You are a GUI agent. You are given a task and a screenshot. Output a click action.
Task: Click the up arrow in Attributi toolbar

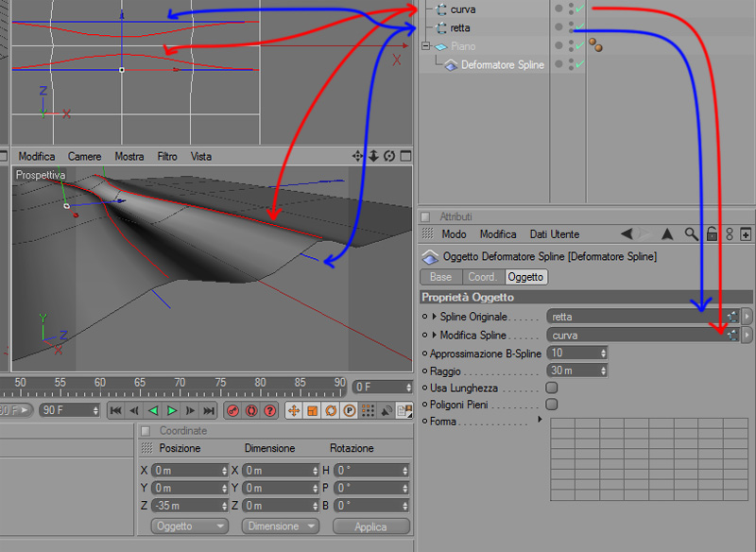667,234
